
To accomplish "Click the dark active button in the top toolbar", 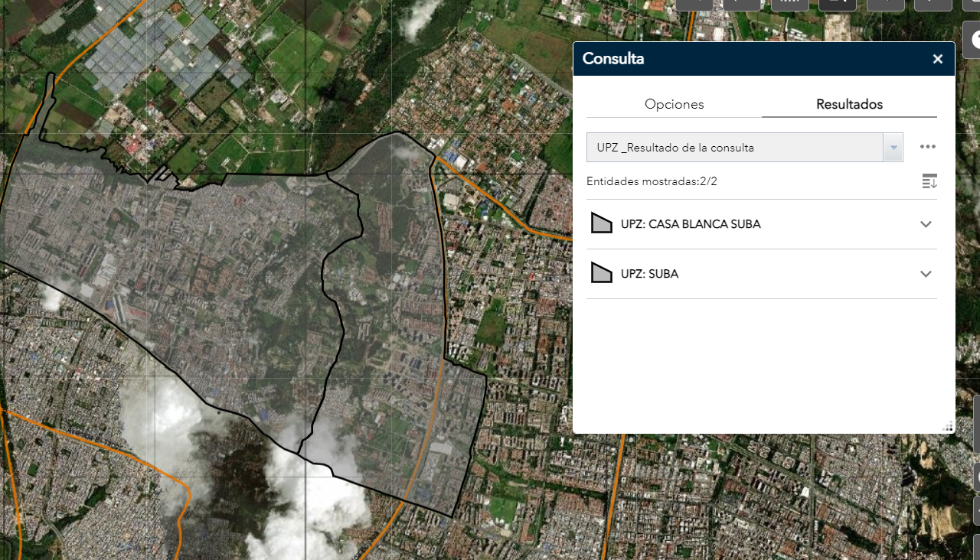I will point(837,4).
